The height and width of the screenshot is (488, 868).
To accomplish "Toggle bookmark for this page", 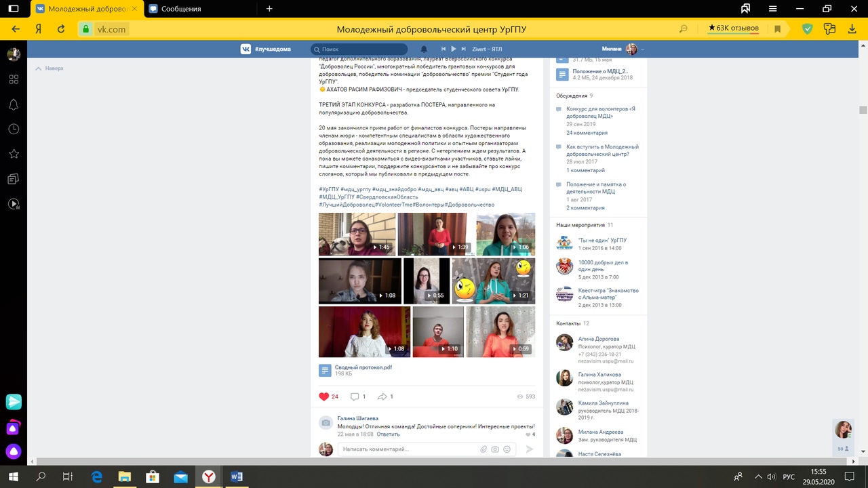I will point(778,29).
